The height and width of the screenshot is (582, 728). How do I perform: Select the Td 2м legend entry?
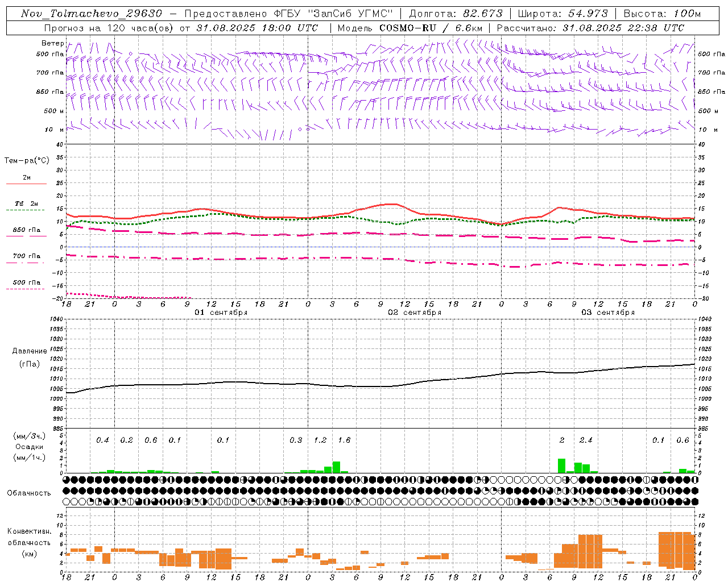tap(26, 203)
